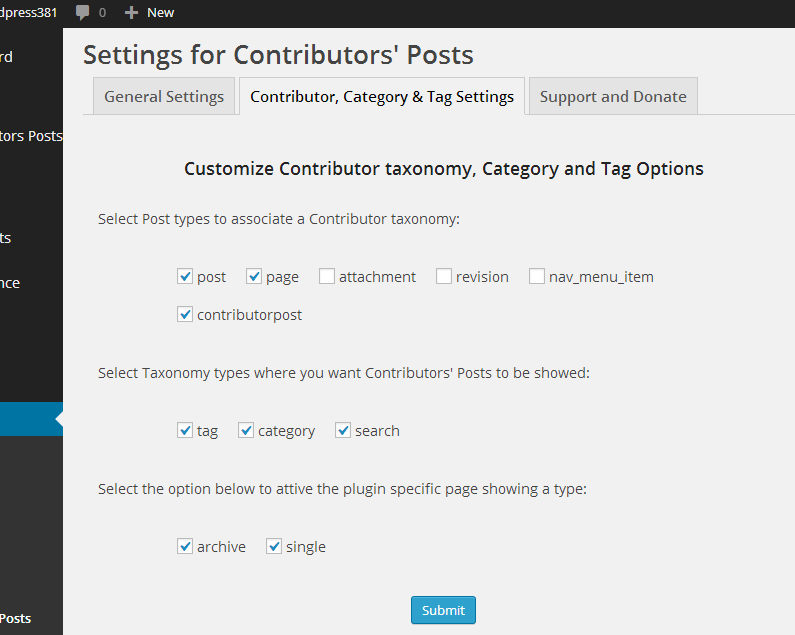Viewport: 795px width, 635px height.
Task: Click the blue Submit button
Action: (443, 610)
